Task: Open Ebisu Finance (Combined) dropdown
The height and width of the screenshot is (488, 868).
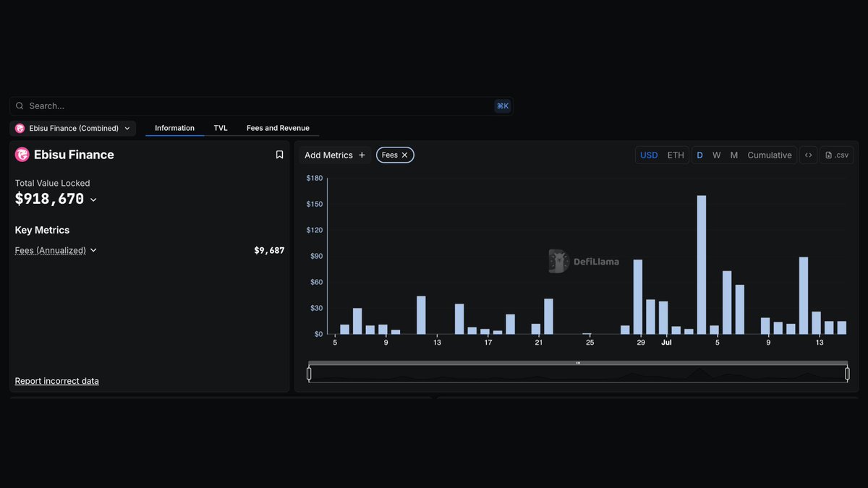Action: tap(72, 129)
